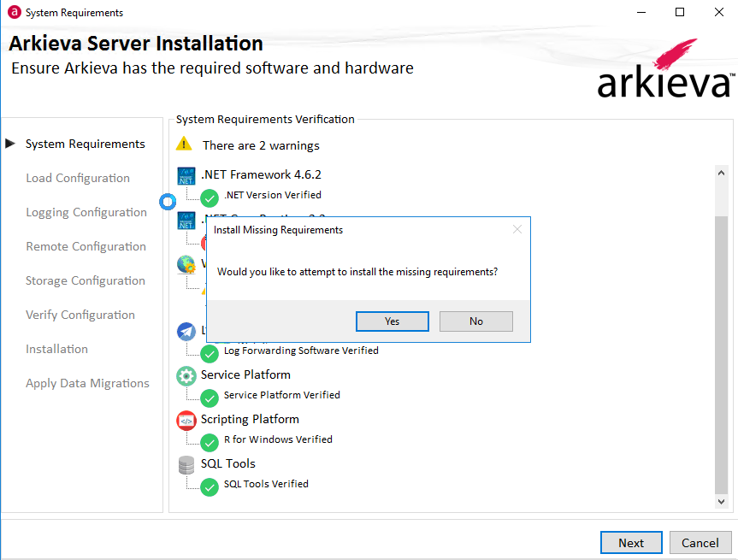Select Remote Configuration step
This screenshot has width=738, height=560.
click(x=86, y=246)
